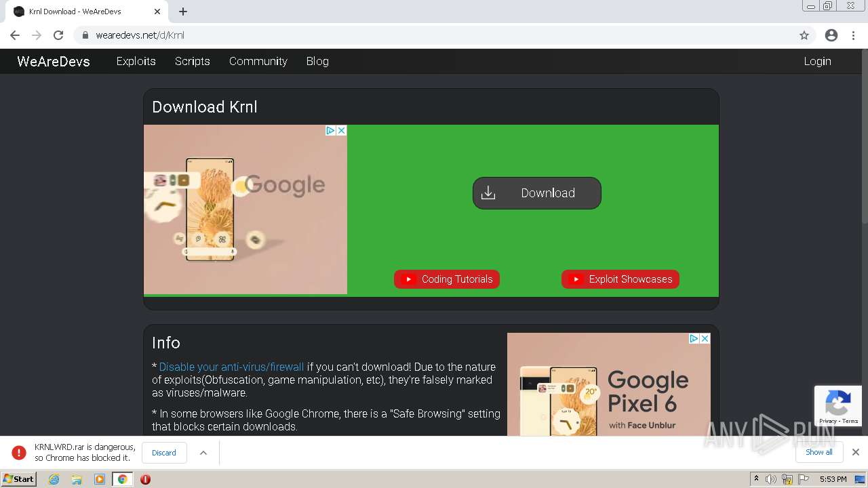
Task: Open the Chrome profile avatar icon
Action: [831, 35]
